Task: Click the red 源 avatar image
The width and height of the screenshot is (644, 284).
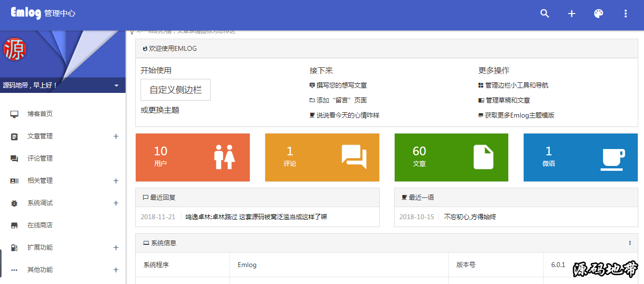Action: (x=14, y=49)
